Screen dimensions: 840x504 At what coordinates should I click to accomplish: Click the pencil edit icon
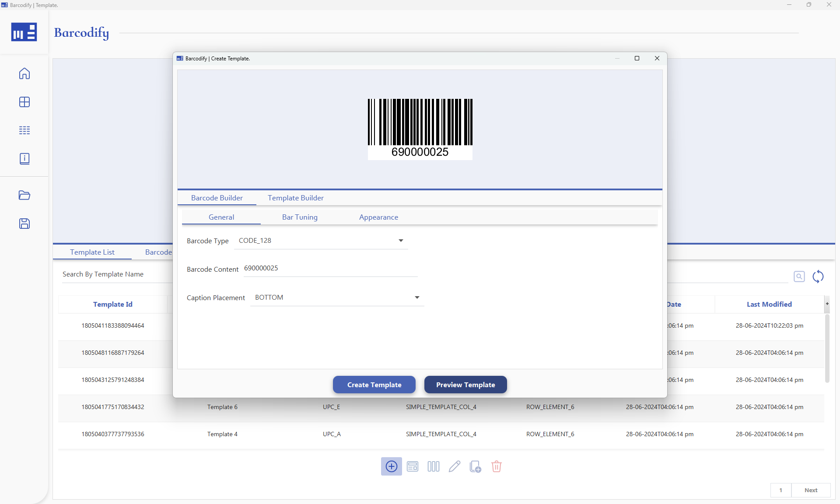click(454, 466)
